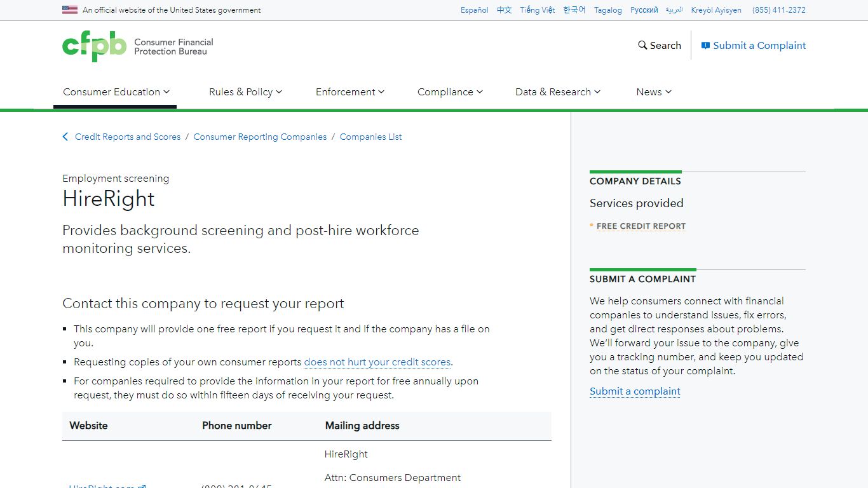
Task: Open the Rules & Policy menu
Action: [245, 91]
